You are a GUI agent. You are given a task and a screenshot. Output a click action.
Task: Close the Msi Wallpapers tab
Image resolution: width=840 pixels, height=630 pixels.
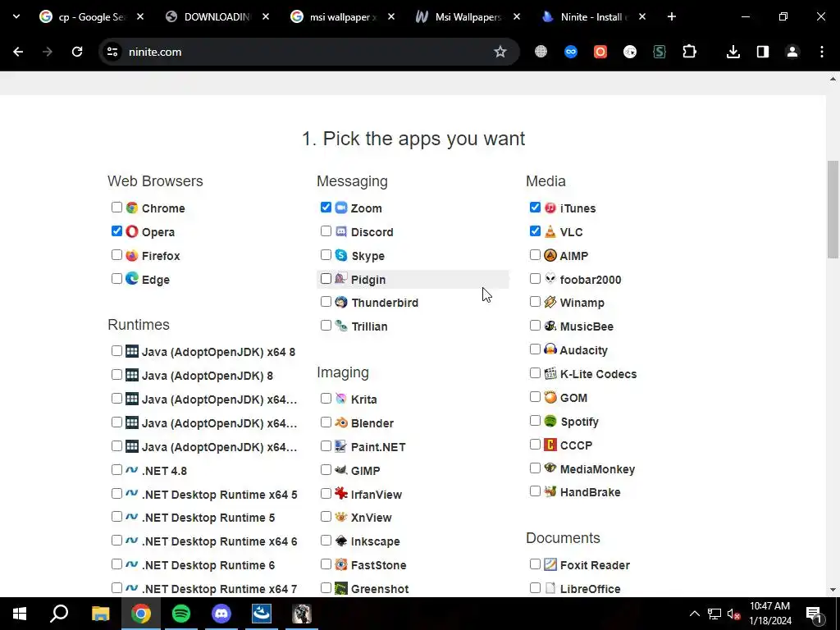(517, 16)
